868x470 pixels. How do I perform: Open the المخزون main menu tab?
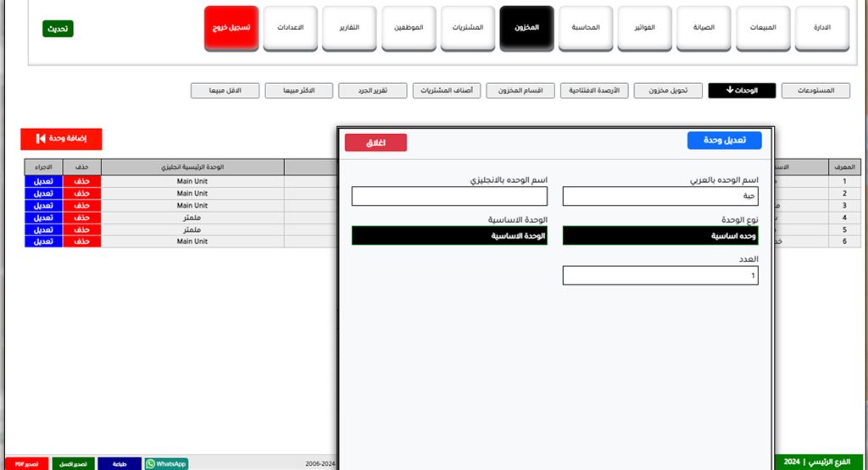tap(526, 28)
